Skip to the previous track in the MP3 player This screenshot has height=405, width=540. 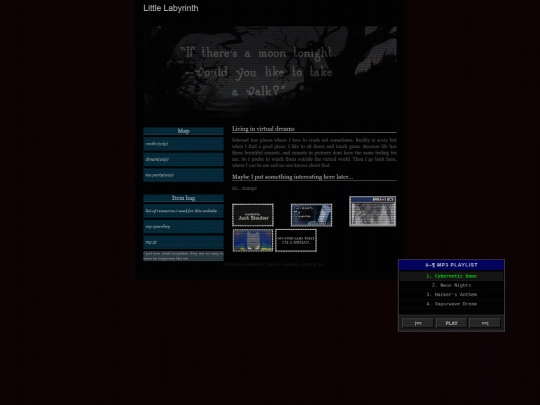(x=418, y=323)
